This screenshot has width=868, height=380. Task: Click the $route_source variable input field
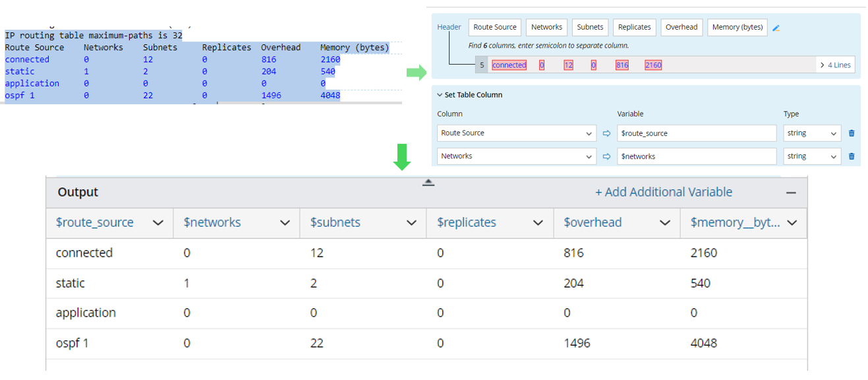697,133
